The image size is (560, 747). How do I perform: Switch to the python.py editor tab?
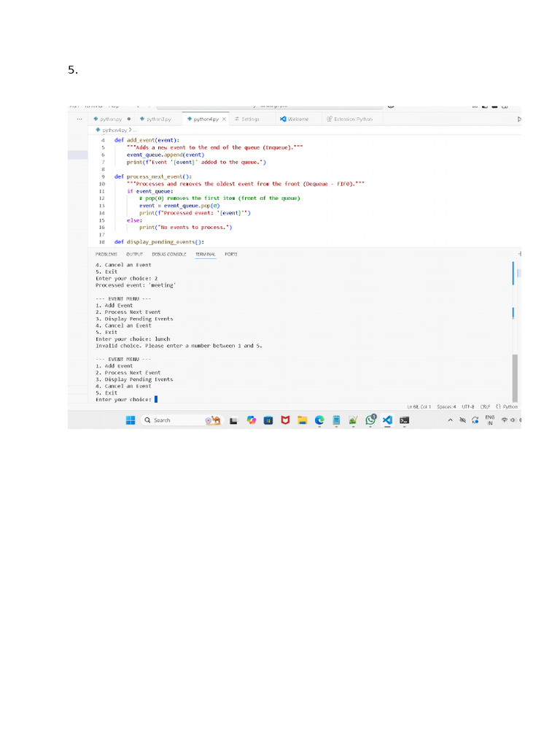coord(111,119)
